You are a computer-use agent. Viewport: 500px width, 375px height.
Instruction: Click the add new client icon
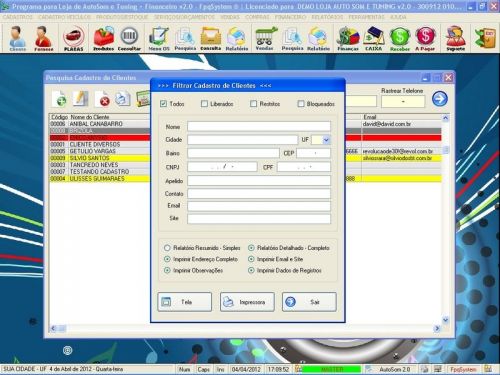click(60, 99)
